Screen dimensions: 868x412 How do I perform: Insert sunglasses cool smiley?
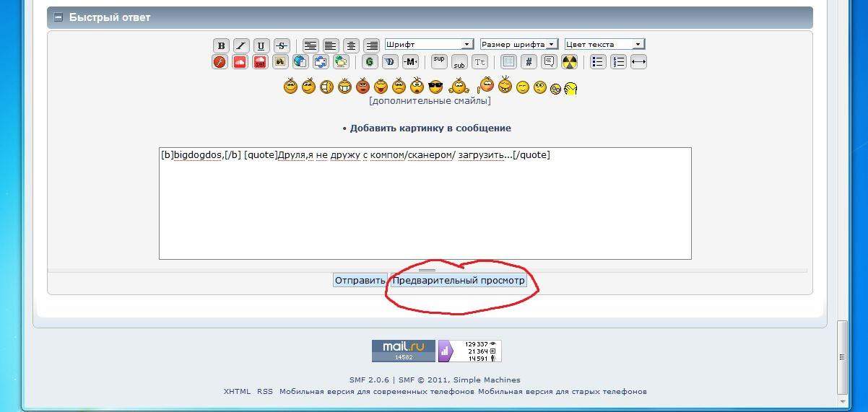pyautogui.click(x=435, y=87)
